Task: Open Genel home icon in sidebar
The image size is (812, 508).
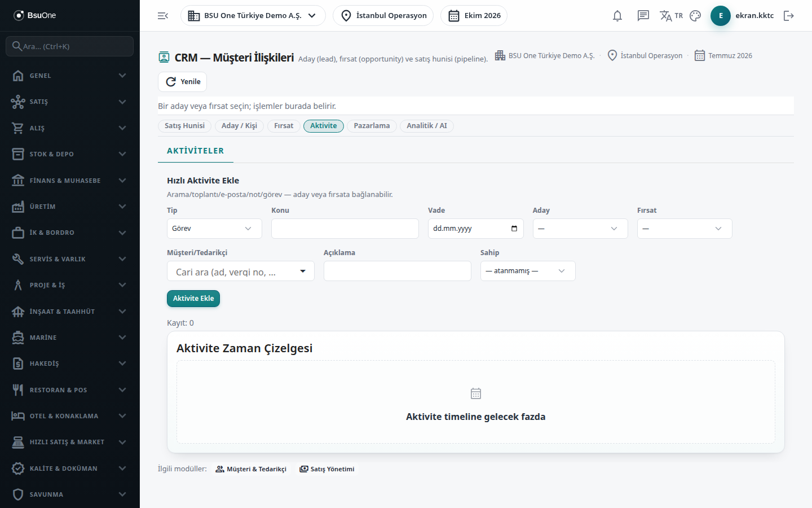Action: 18,76
